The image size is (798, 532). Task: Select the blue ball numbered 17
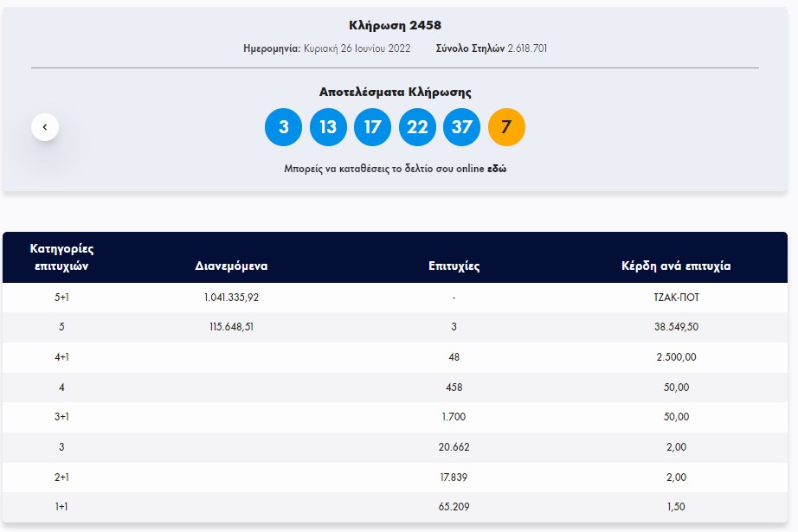372,127
